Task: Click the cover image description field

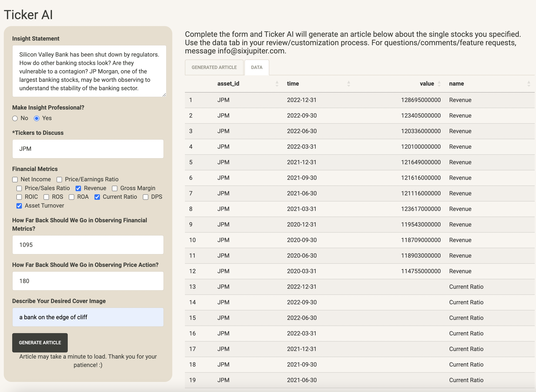Action: (x=88, y=317)
